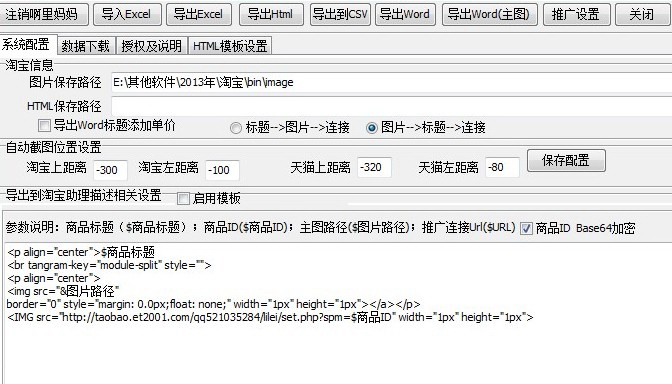Screen dimensions: 672x384
Task: Click the line starting 'border="0" style='
Action: tap(213, 304)
